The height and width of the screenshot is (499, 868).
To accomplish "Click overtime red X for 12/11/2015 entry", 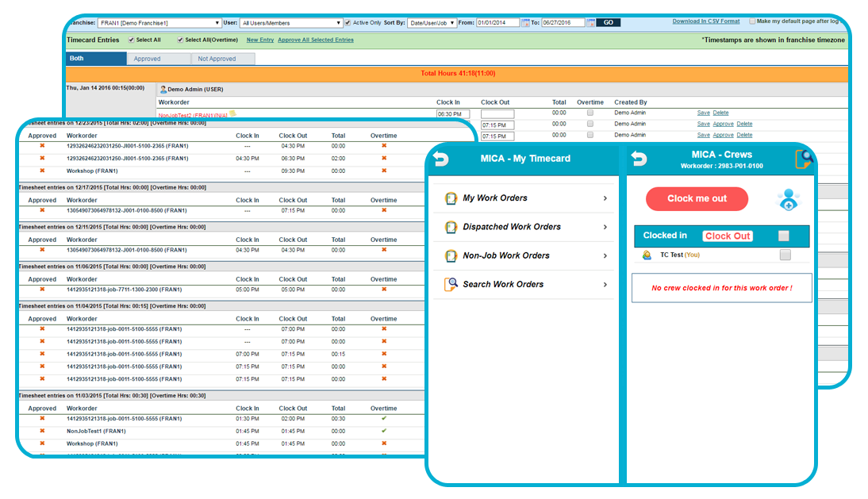I will [x=384, y=250].
